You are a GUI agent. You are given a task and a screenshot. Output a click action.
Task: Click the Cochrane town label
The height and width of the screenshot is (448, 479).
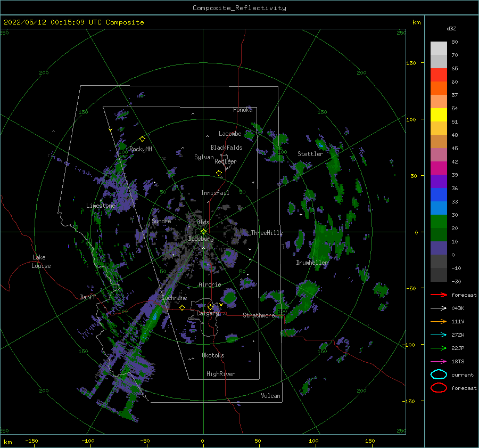click(x=174, y=298)
